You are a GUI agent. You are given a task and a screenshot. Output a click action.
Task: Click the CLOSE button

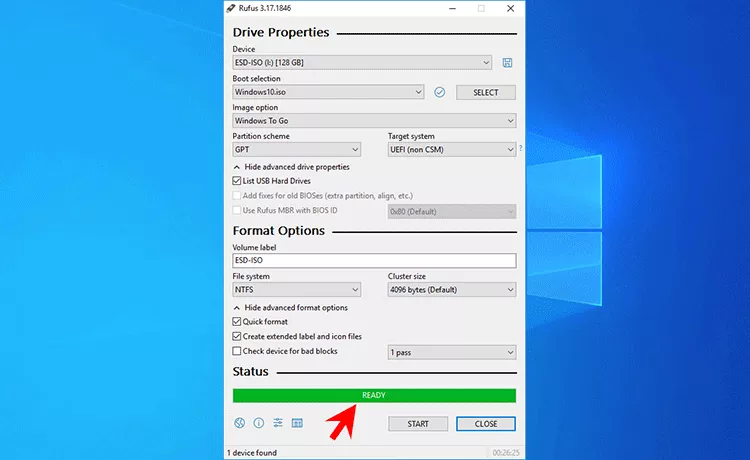[x=486, y=424]
